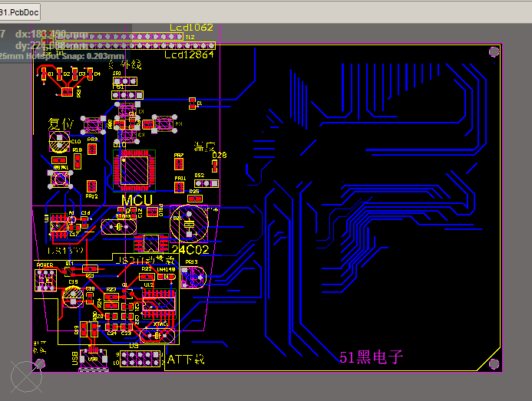Switch to the PcbDoc document tab
532x401 pixels.
20,12
